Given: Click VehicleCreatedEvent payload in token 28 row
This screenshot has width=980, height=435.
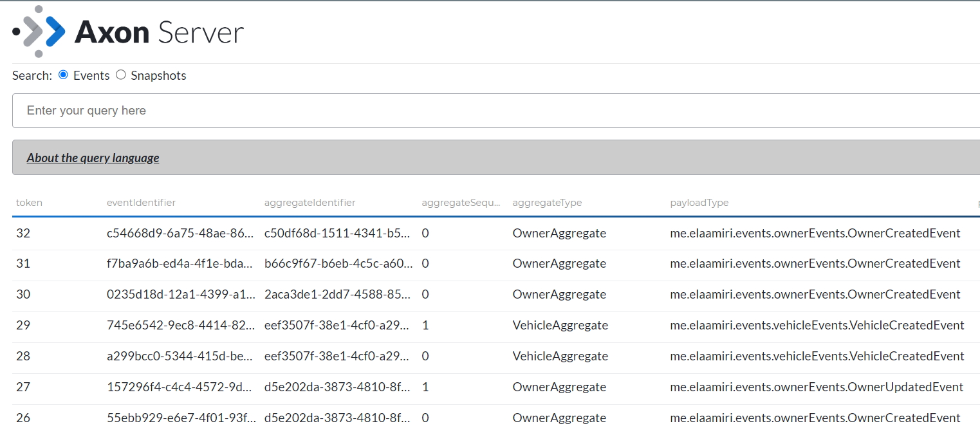Looking at the screenshot, I should pos(817,356).
